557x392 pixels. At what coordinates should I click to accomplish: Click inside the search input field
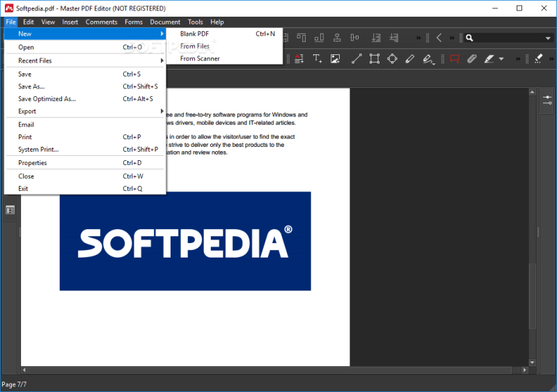[508, 38]
